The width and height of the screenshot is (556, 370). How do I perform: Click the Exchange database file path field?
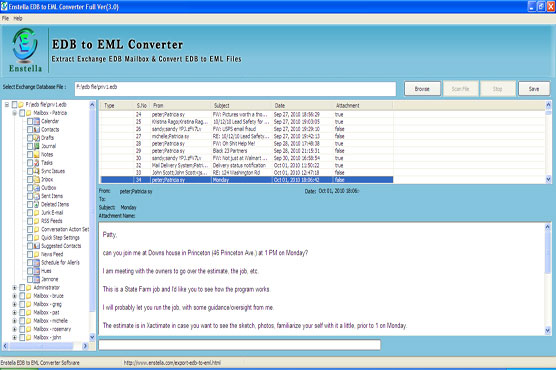pos(235,89)
